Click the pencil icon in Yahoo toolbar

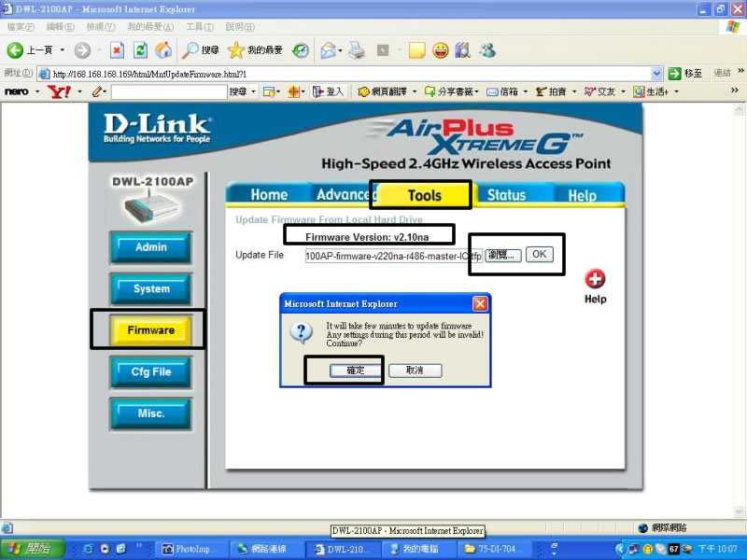point(97,91)
